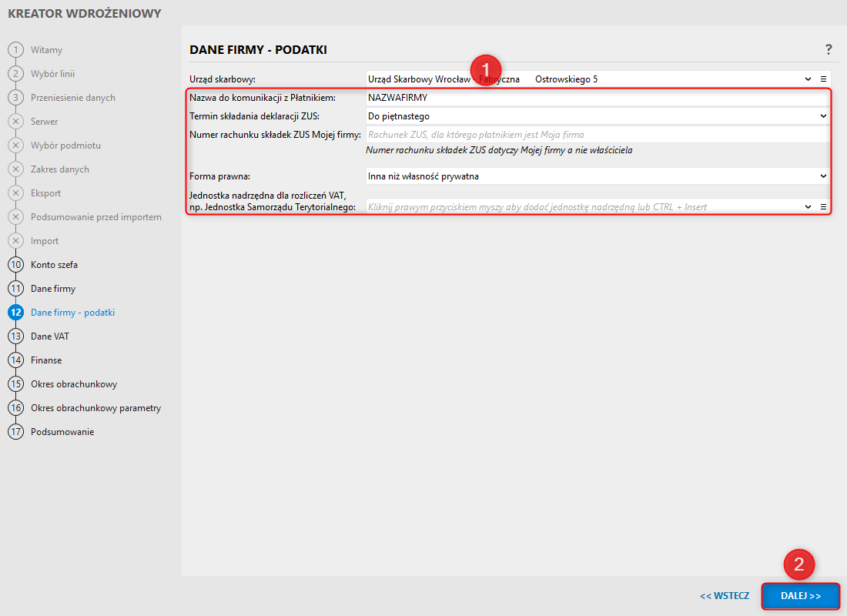
Task: Select step 16 circle icon
Action: (x=15, y=408)
